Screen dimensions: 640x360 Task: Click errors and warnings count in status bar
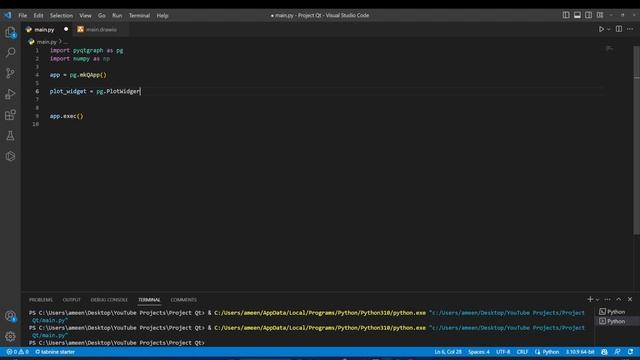tap(17, 352)
